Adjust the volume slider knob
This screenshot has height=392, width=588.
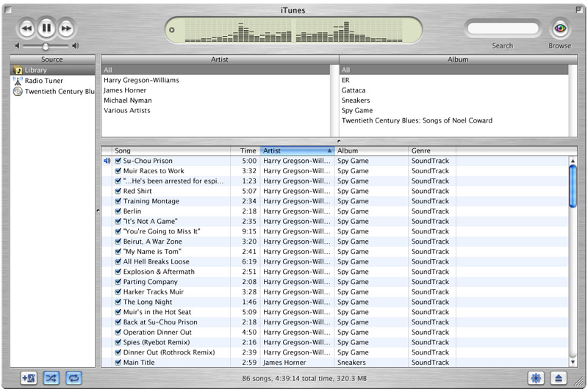click(46, 46)
